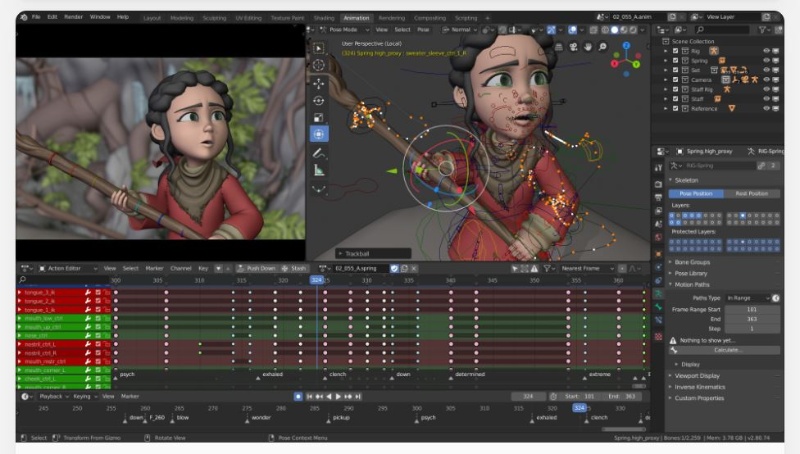Click the camera view icon in viewport
800x454 pixels.
(x=573, y=47)
